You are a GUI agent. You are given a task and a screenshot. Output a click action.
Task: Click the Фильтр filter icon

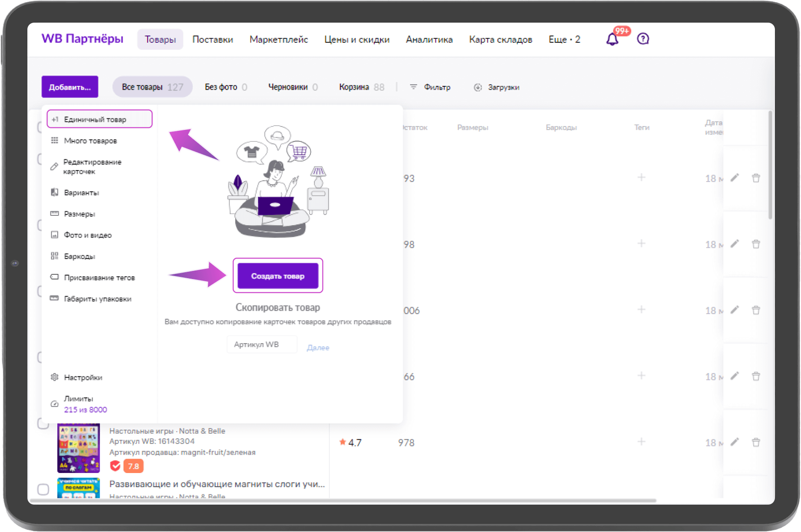click(413, 87)
